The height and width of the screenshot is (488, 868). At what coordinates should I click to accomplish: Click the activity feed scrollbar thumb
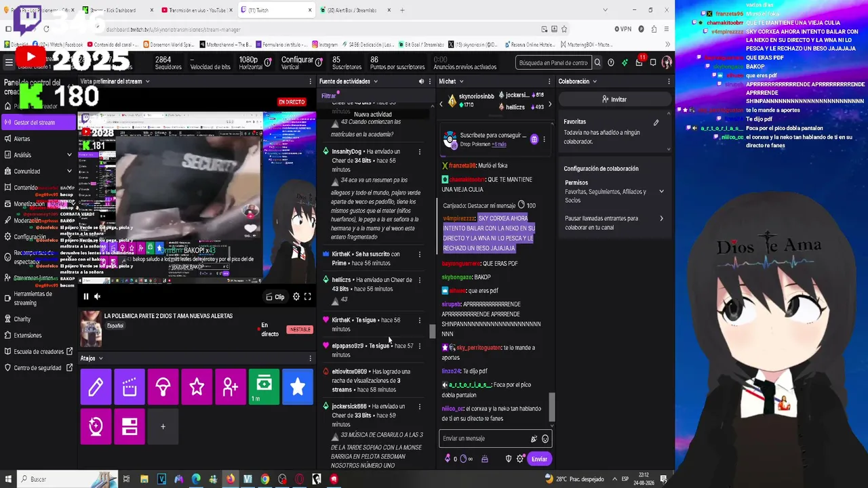(432, 331)
